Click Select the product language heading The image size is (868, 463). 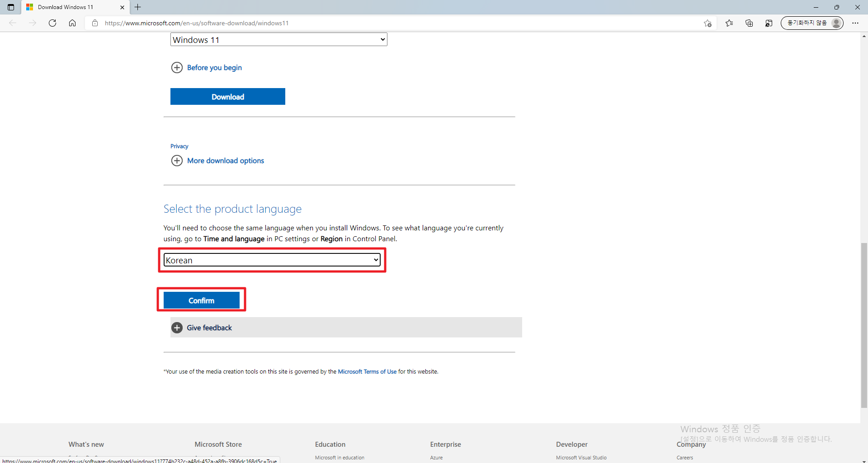pyautogui.click(x=232, y=209)
